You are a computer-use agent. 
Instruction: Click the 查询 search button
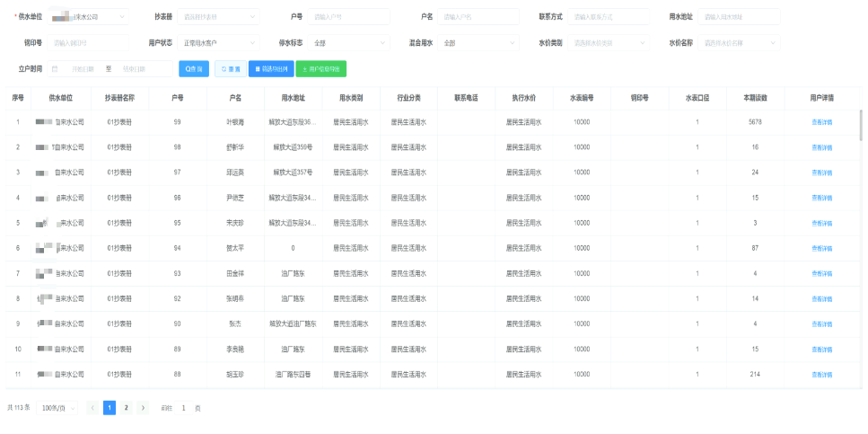[x=195, y=68]
